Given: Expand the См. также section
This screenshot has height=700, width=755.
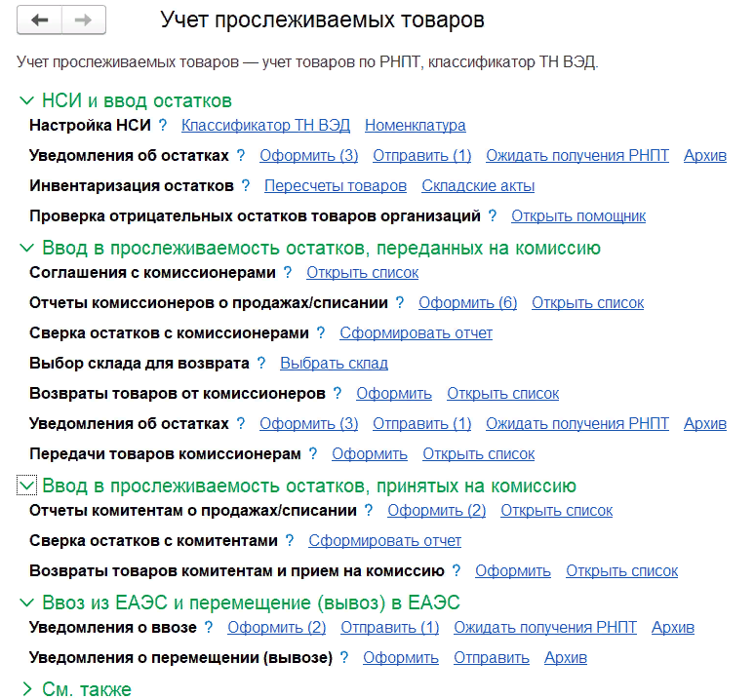Looking at the screenshot, I should 27,689.
